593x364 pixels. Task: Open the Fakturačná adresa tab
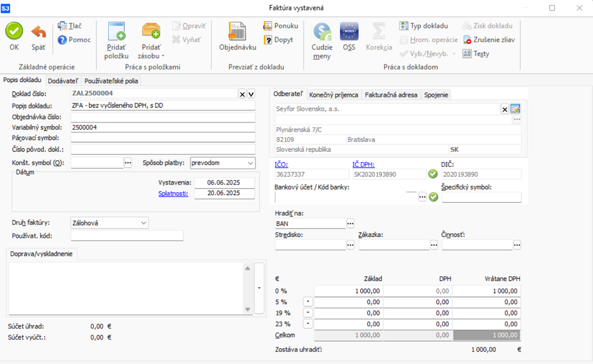[391, 95]
